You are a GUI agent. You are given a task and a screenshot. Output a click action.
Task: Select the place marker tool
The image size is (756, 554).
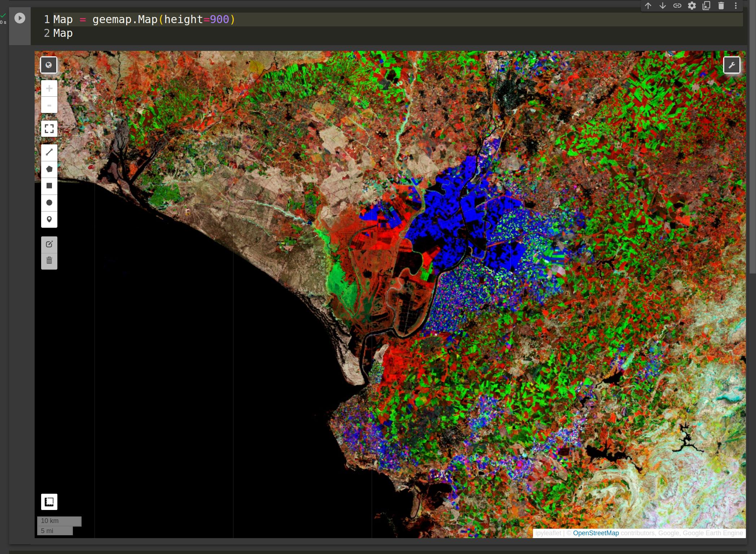pyautogui.click(x=49, y=219)
